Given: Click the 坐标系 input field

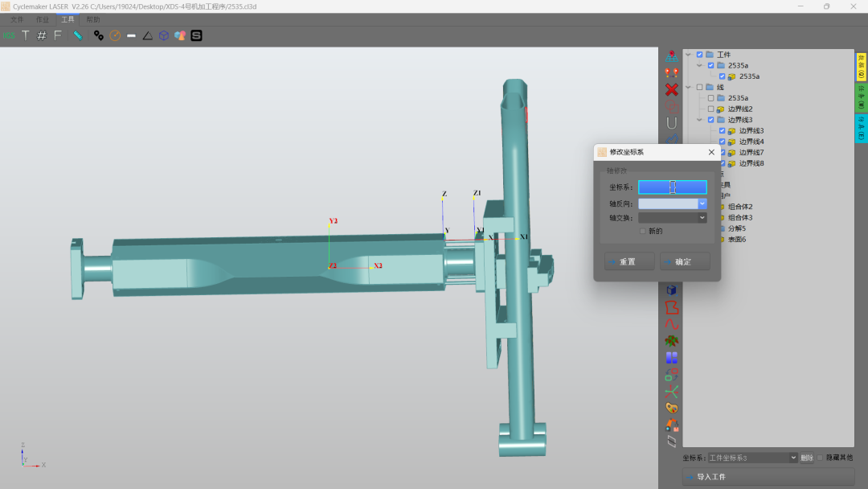Looking at the screenshot, I should click(x=673, y=187).
